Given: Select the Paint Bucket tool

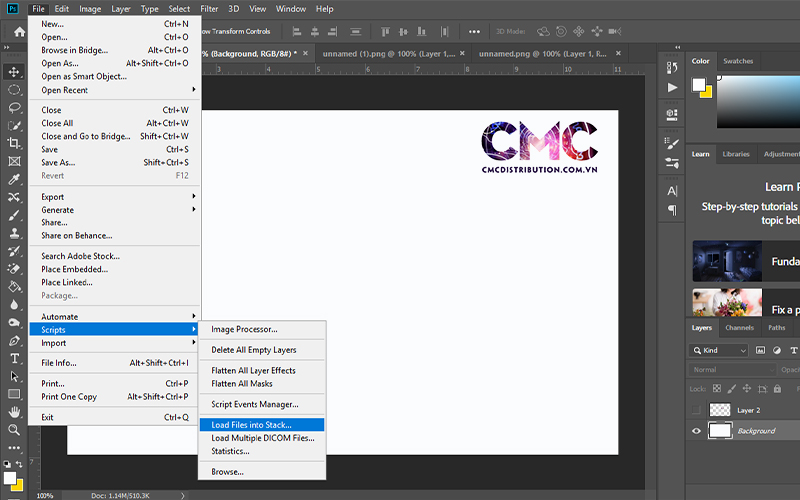Looking at the screenshot, I should click(x=14, y=287).
